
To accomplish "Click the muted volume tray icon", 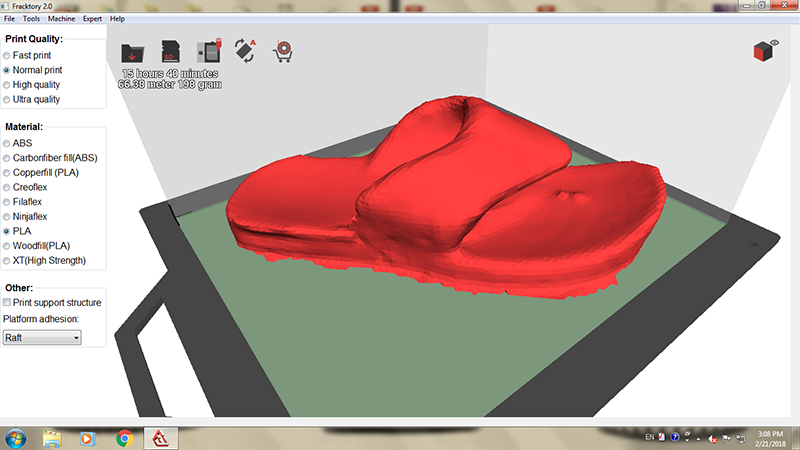I will point(713,438).
